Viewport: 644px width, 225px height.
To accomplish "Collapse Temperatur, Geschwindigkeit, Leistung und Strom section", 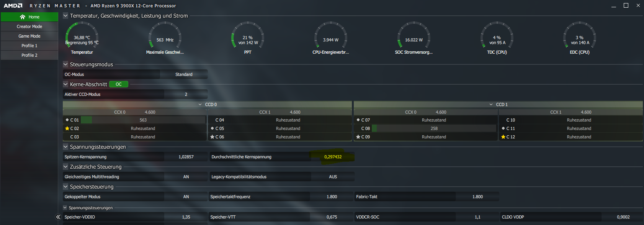I will click(x=65, y=16).
